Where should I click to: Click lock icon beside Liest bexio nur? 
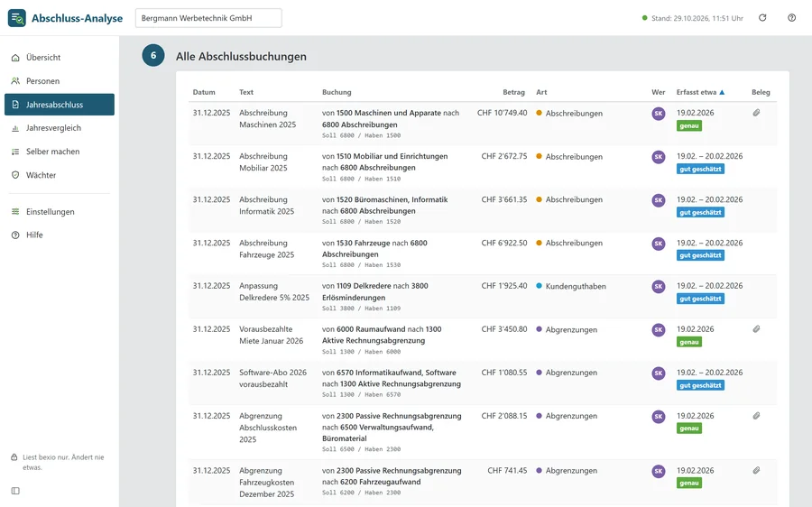pyautogui.click(x=14, y=457)
